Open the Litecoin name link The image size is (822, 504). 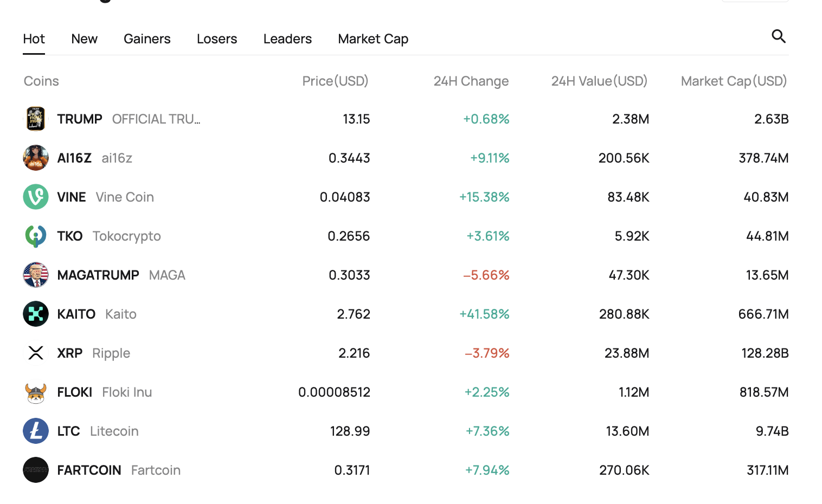coord(114,431)
